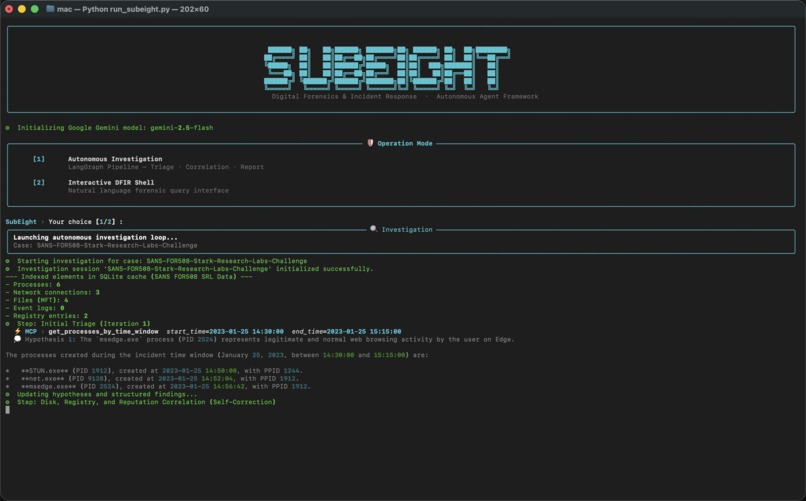Click the 'Network connections: 3' entry

pos(52,292)
